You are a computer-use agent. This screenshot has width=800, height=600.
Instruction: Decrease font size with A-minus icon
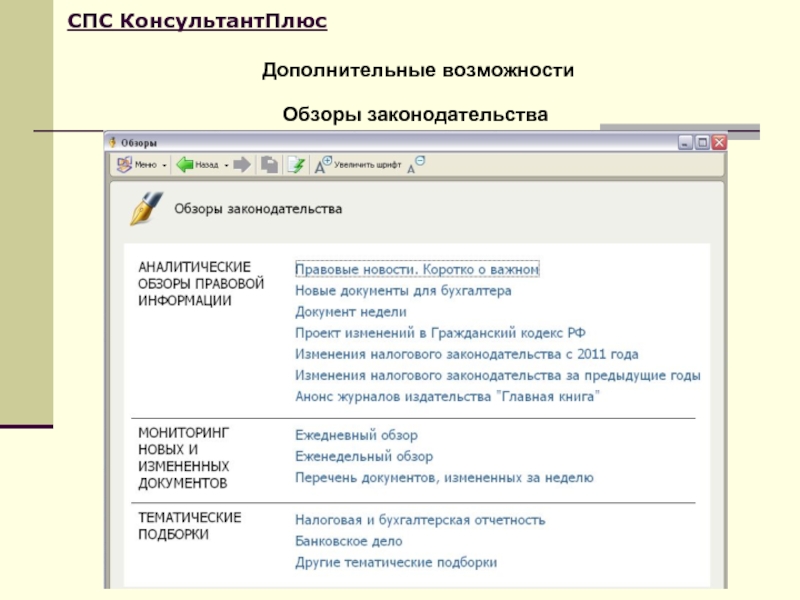[x=416, y=165]
